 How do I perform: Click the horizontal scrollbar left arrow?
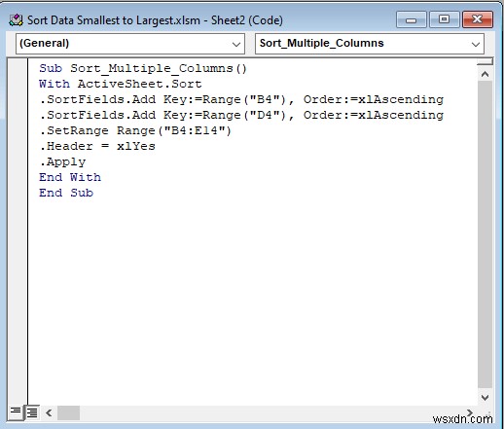tap(49, 412)
